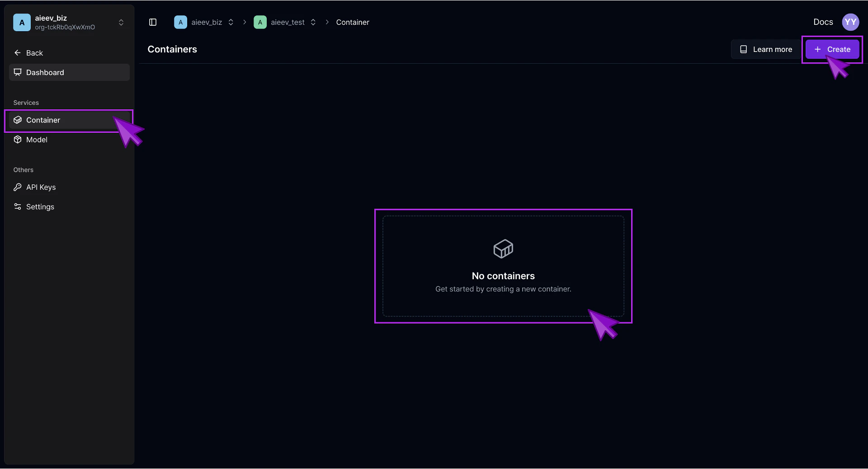Go back using the Back arrow
The image size is (868, 469).
(17, 53)
